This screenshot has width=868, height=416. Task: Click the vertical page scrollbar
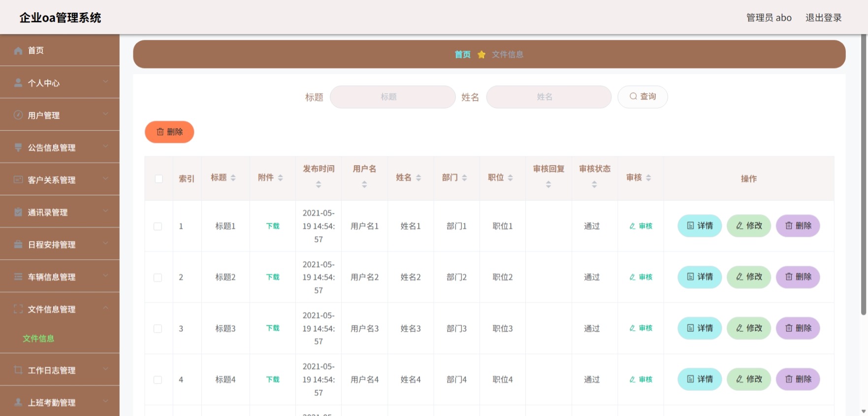pos(864,175)
